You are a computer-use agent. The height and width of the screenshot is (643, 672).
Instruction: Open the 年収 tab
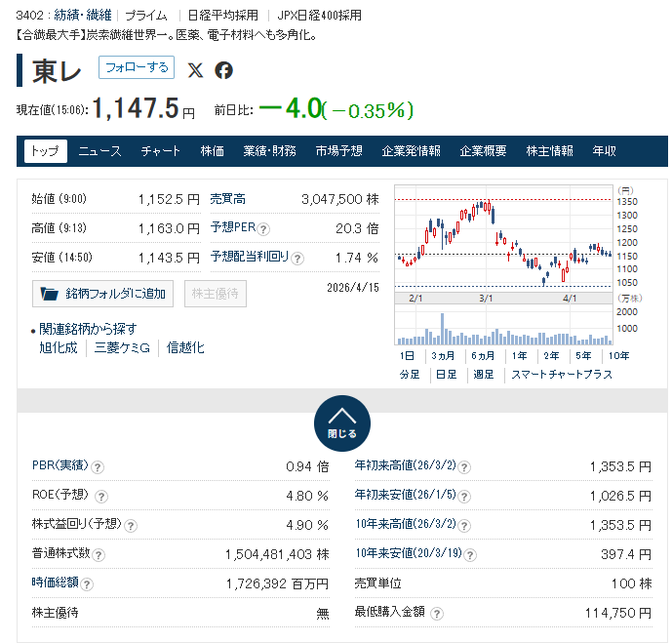605,151
